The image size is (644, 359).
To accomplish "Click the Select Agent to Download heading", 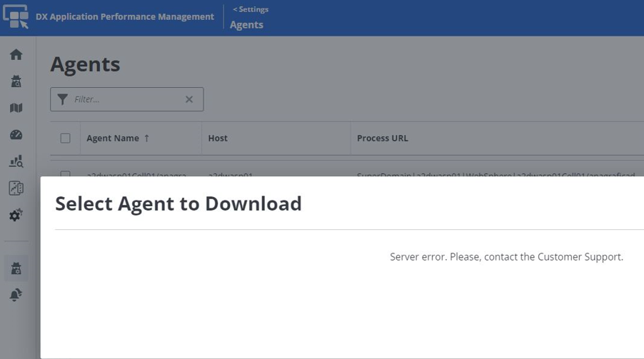I will click(178, 203).
